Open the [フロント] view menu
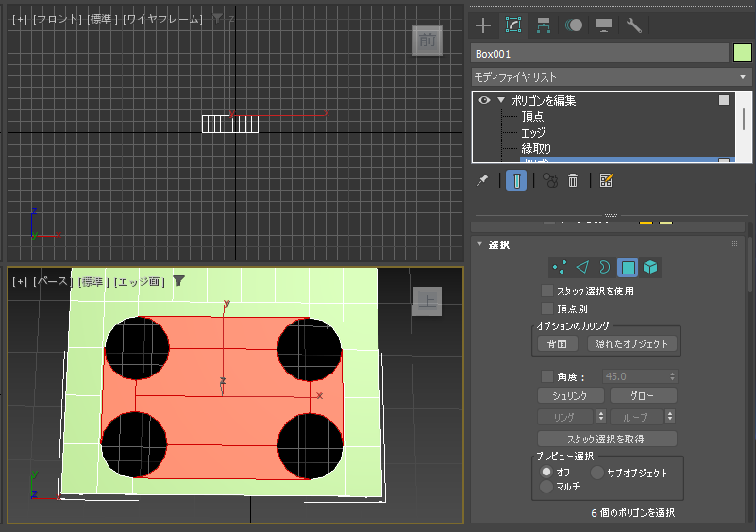756x532 pixels. [x=58, y=19]
